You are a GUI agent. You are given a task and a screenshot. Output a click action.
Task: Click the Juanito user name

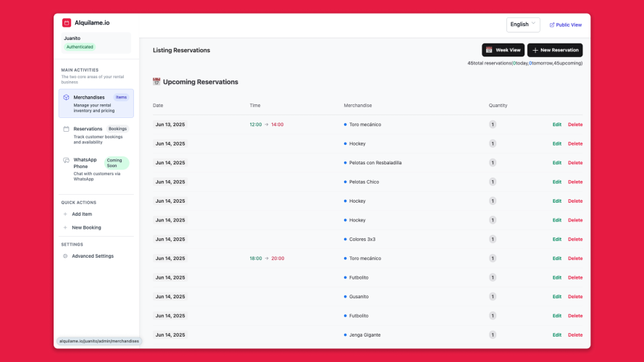point(72,38)
